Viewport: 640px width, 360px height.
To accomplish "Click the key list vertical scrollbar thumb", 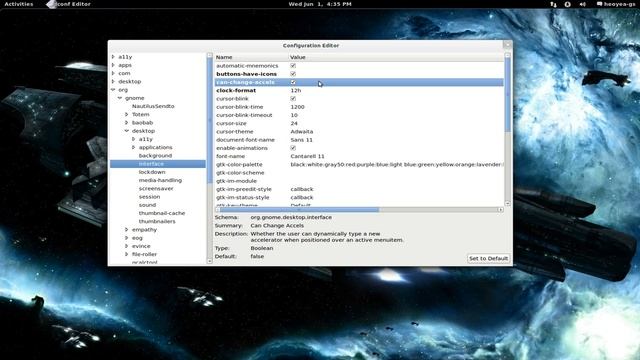I will [508, 95].
